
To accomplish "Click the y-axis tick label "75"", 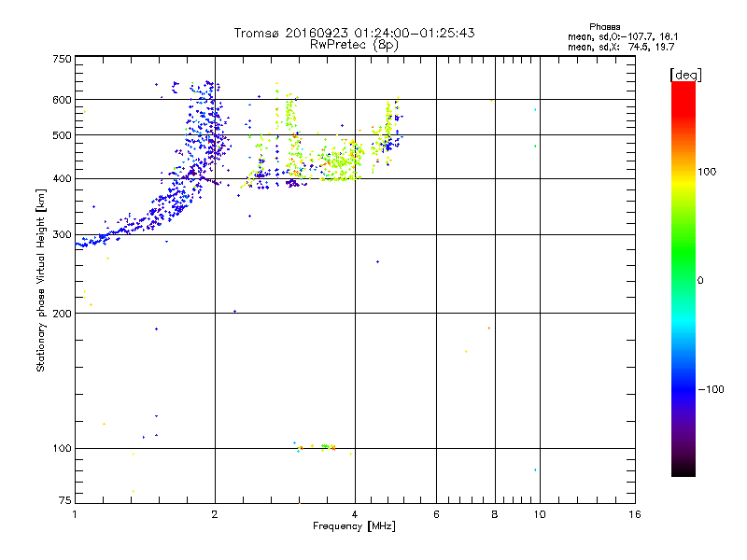I will 65,500.
